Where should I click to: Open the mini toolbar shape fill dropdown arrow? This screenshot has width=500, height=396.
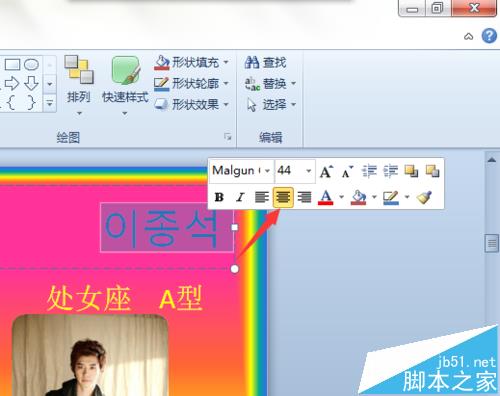(x=374, y=197)
